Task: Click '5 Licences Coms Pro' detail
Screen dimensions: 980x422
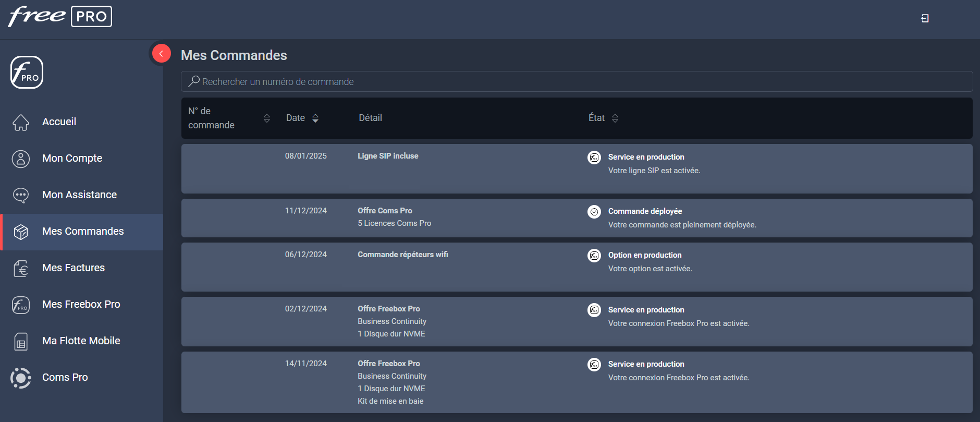Action: tap(395, 223)
